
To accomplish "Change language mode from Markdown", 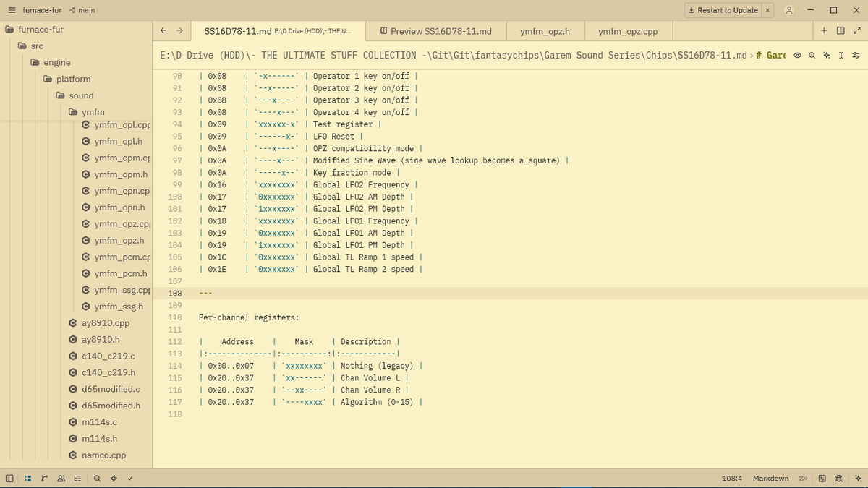I will click(x=770, y=479).
